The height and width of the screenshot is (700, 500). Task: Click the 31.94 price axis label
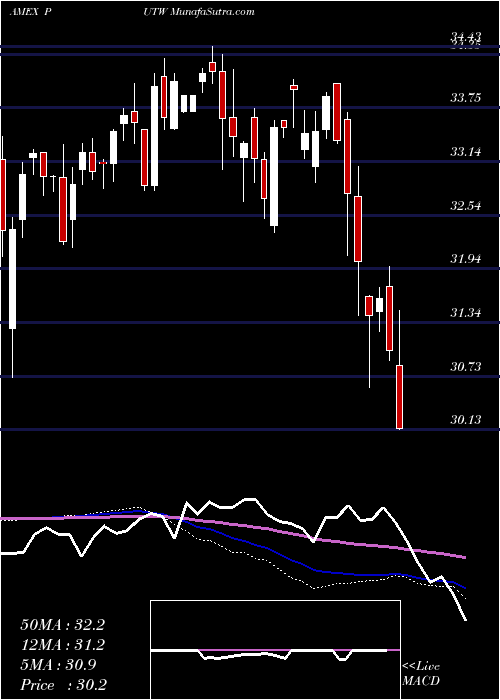click(x=466, y=258)
